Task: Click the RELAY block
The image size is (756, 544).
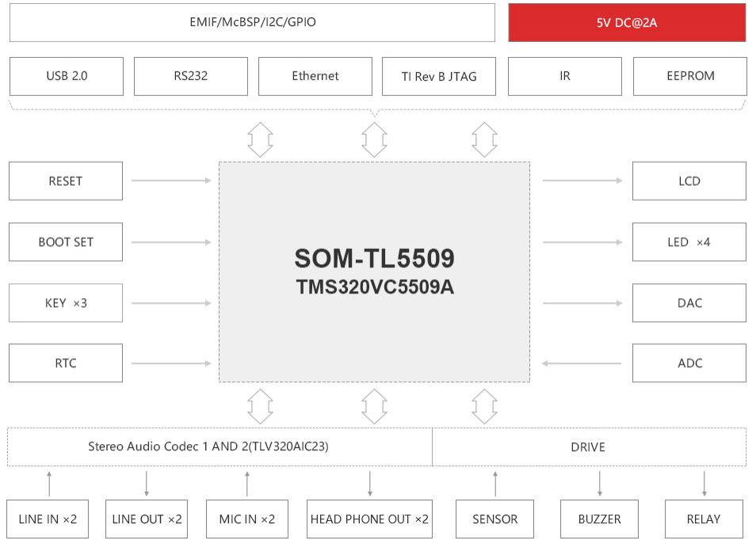Action: tap(704, 519)
